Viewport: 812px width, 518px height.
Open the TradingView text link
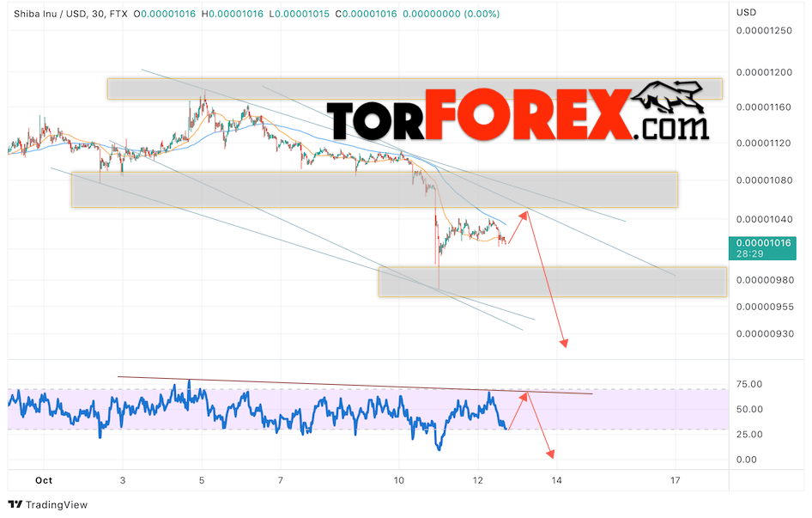coord(57,504)
